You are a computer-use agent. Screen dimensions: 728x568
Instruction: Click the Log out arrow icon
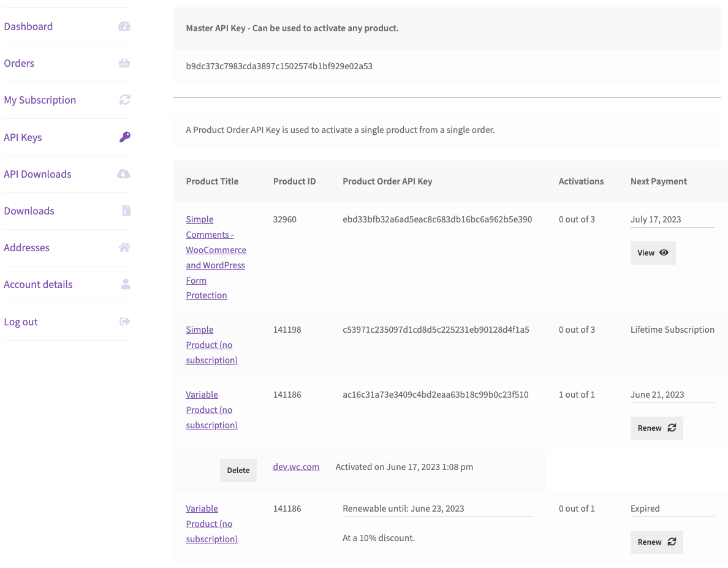click(125, 322)
